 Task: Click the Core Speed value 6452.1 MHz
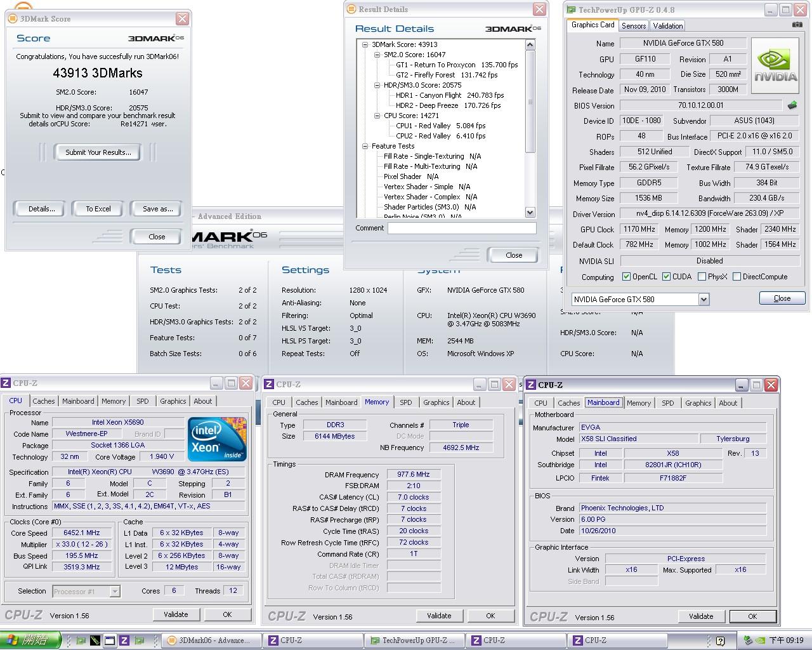(x=82, y=533)
